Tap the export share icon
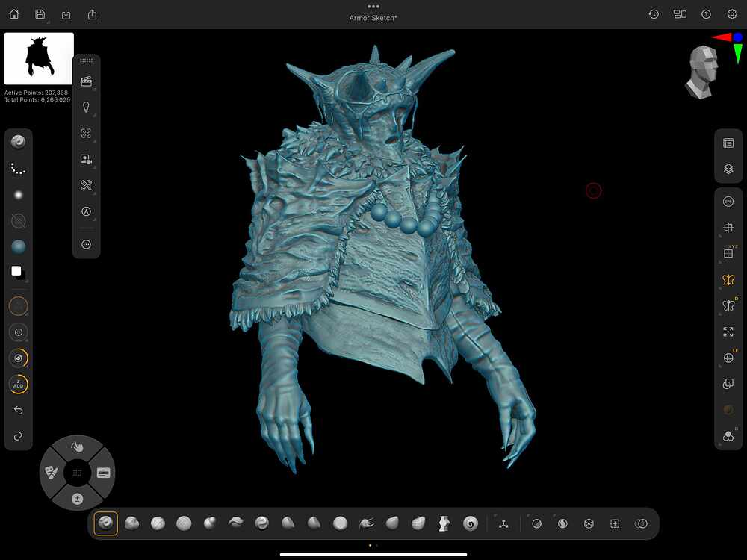Image resolution: width=747 pixels, height=560 pixels. 93,15
